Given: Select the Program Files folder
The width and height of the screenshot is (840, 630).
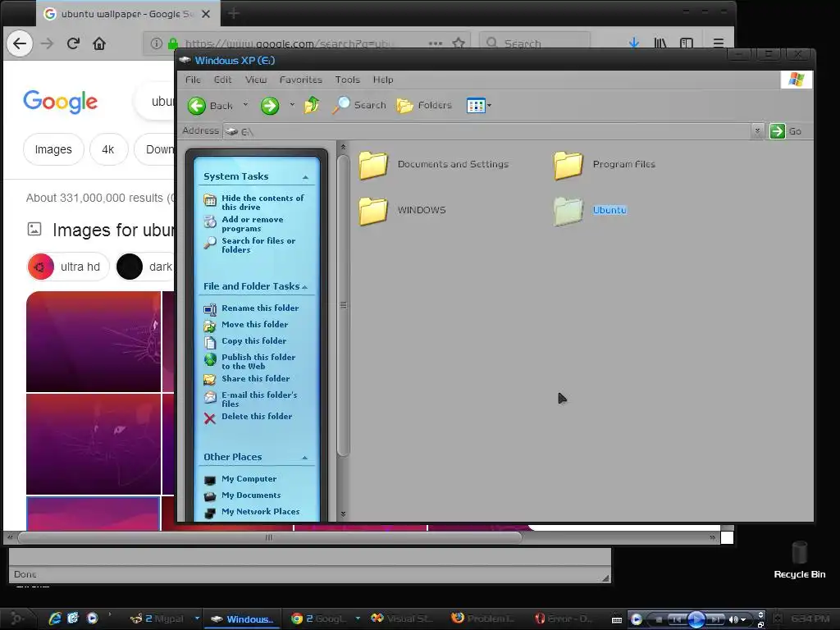Looking at the screenshot, I should tap(605, 164).
